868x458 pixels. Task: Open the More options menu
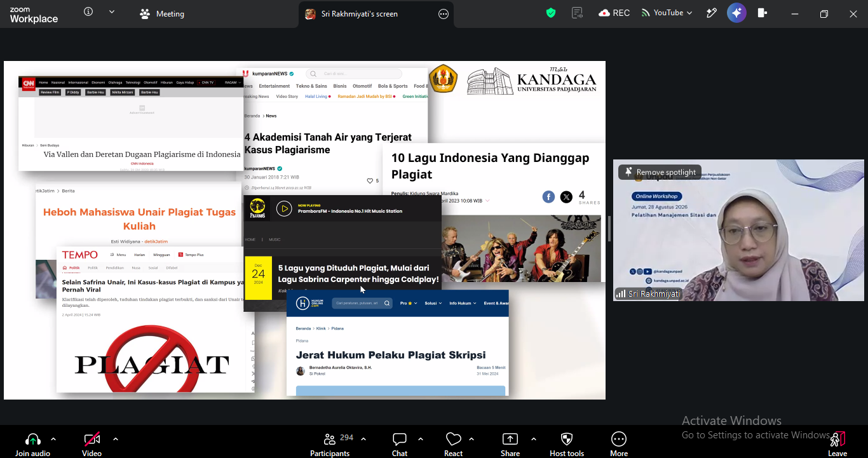[x=619, y=444]
